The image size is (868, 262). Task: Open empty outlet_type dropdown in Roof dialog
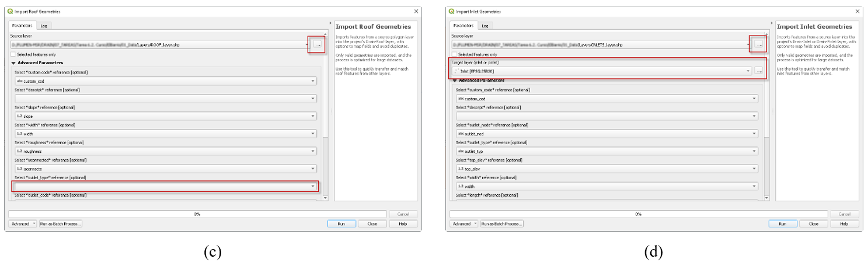(x=166, y=186)
